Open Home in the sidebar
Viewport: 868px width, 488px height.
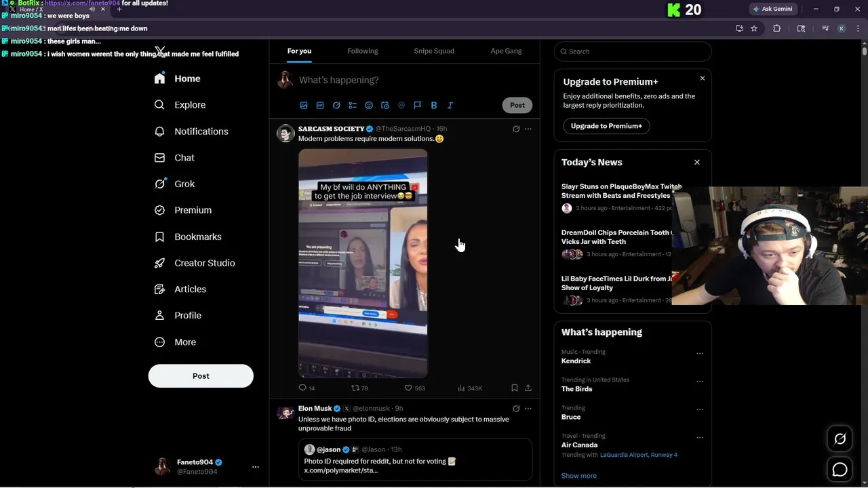[x=177, y=79]
